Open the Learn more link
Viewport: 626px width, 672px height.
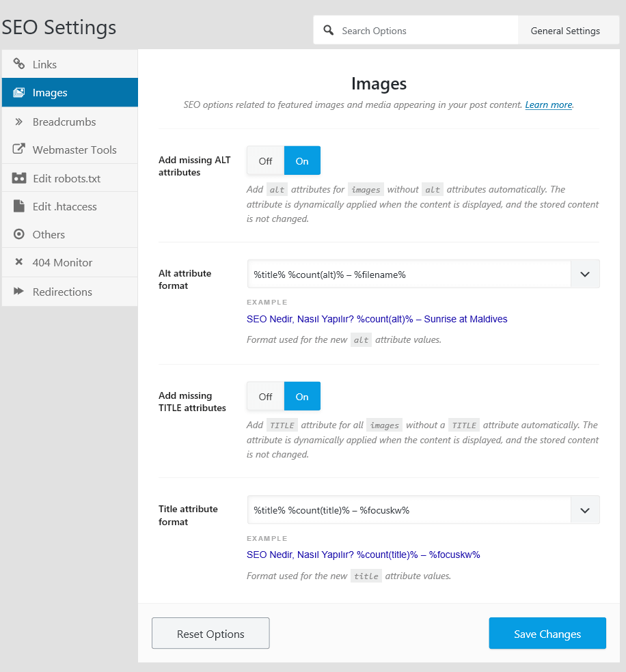[548, 104]
